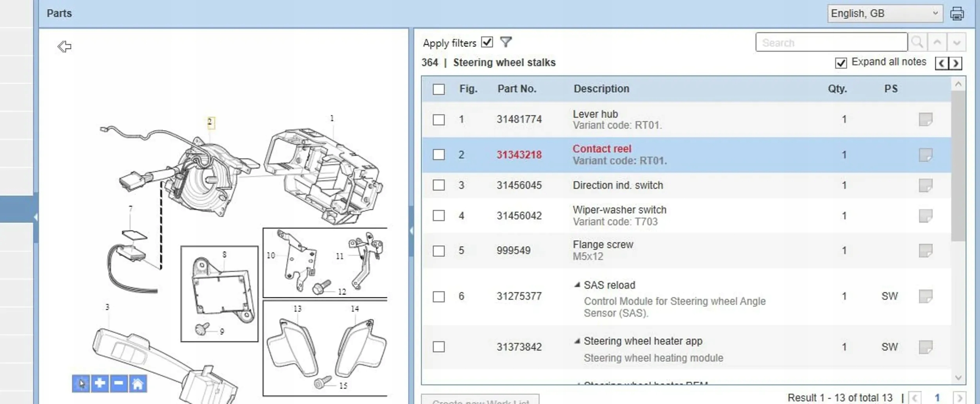Toggle the Apply filters checkbox
Screen dimensions: 980x404
[487, 42]
